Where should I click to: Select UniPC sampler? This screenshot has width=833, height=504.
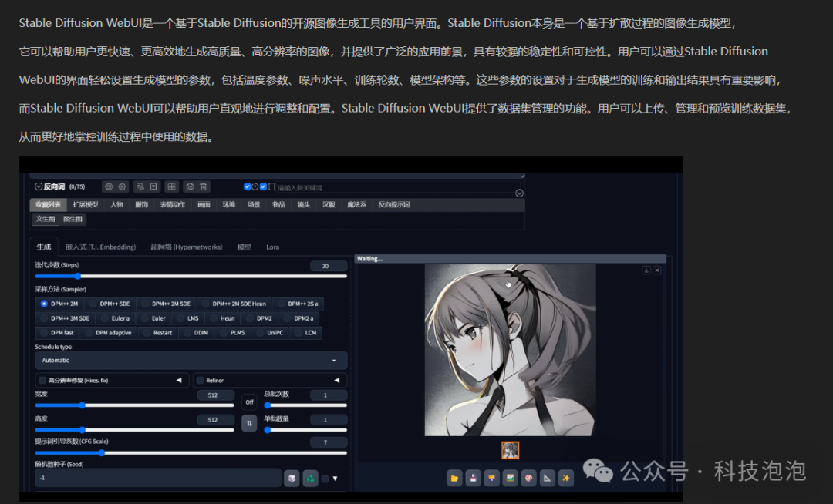[270, 333]
